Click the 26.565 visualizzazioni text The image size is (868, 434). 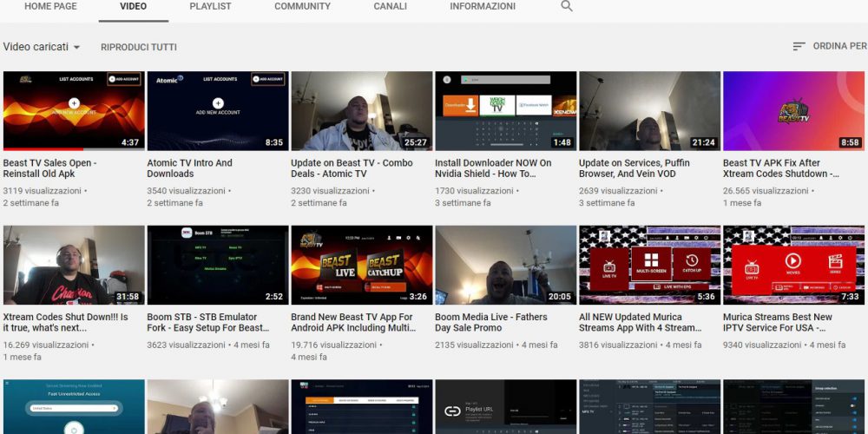(766, 190)
